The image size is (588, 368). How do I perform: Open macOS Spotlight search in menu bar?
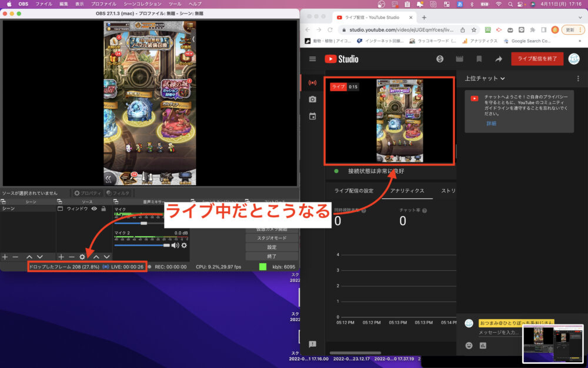coord(510,4)
